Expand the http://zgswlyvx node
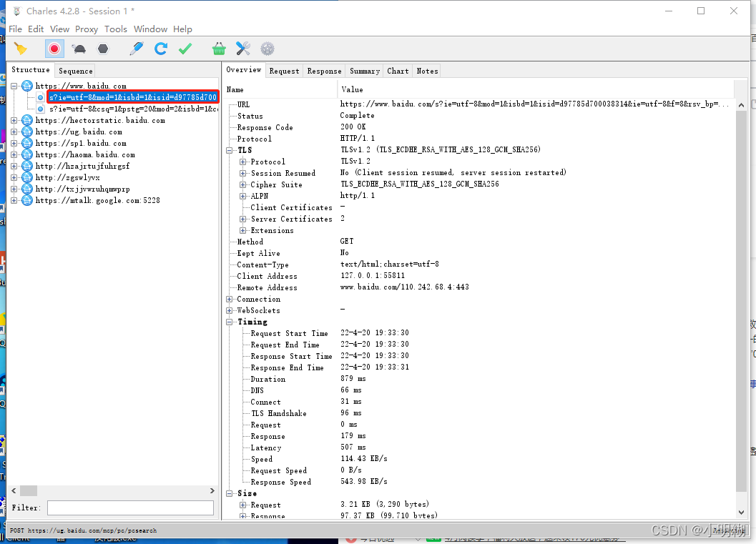Screen dimensions: 756x544 pos(14,178)
